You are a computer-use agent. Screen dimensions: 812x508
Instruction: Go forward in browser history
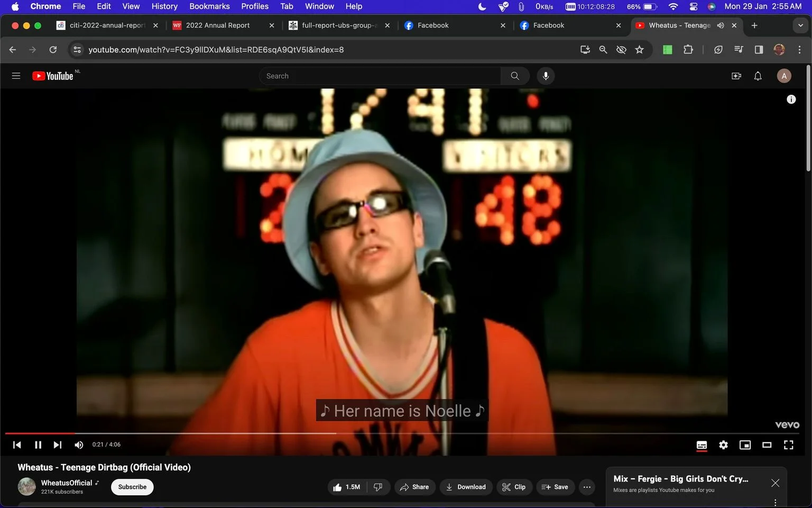click(33, 49)
